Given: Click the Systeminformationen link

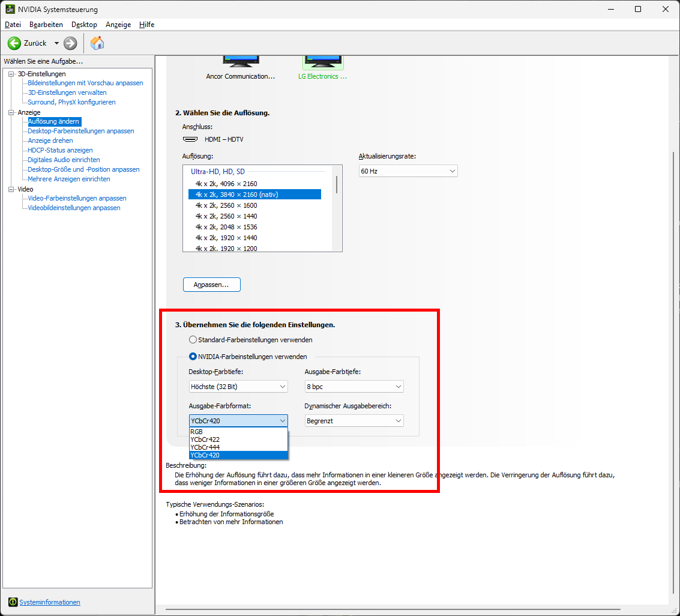Looking at the screenshot, I should tap(50, 602).
